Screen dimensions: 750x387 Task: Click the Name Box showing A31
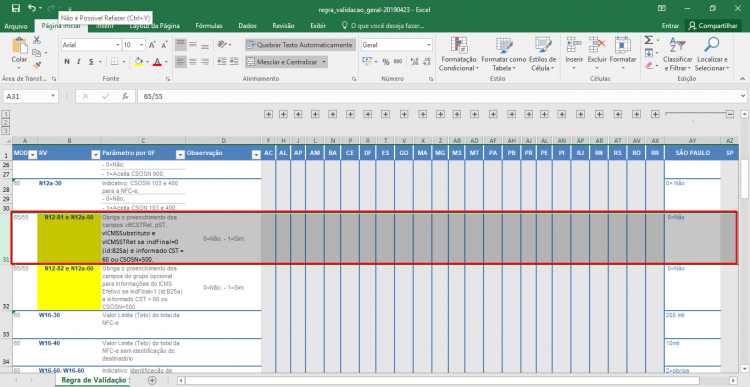[30, 96]
